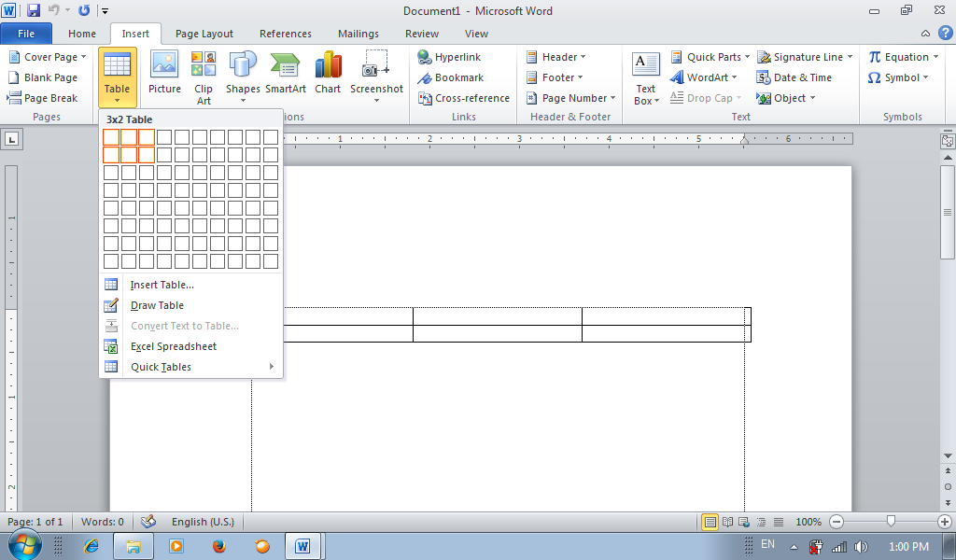This screenshot has height=560, width=956.
Task: Click the zoom slider handle
Action: 891,522
